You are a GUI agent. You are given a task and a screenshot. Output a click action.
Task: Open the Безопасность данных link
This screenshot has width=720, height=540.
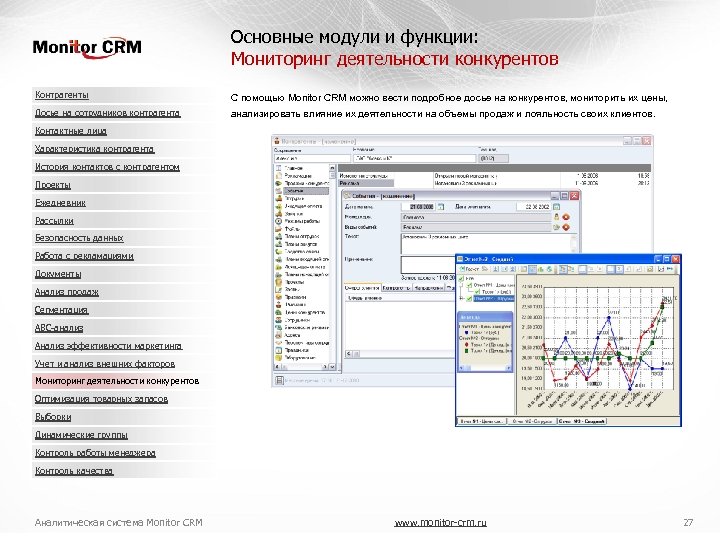tap(79, 238)
